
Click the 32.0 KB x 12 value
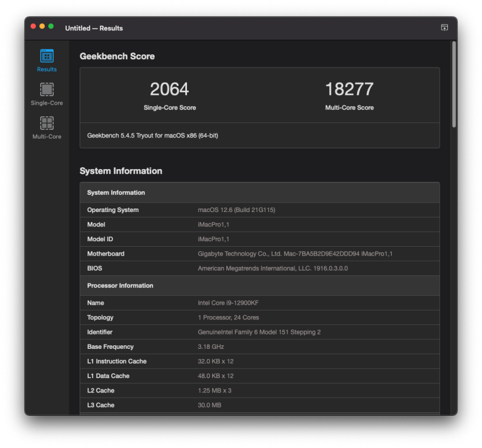[216, 361]
